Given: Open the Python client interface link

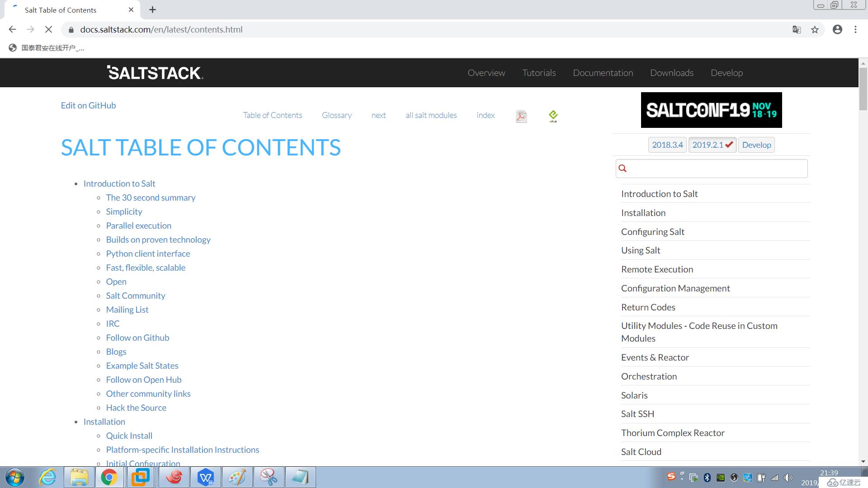Looking at the screenshot, I should [x=148, y=253].
